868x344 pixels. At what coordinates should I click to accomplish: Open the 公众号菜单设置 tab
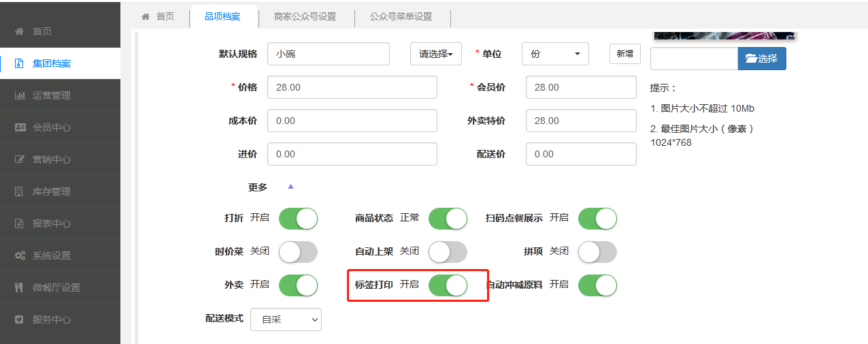[x=401, y=16]
